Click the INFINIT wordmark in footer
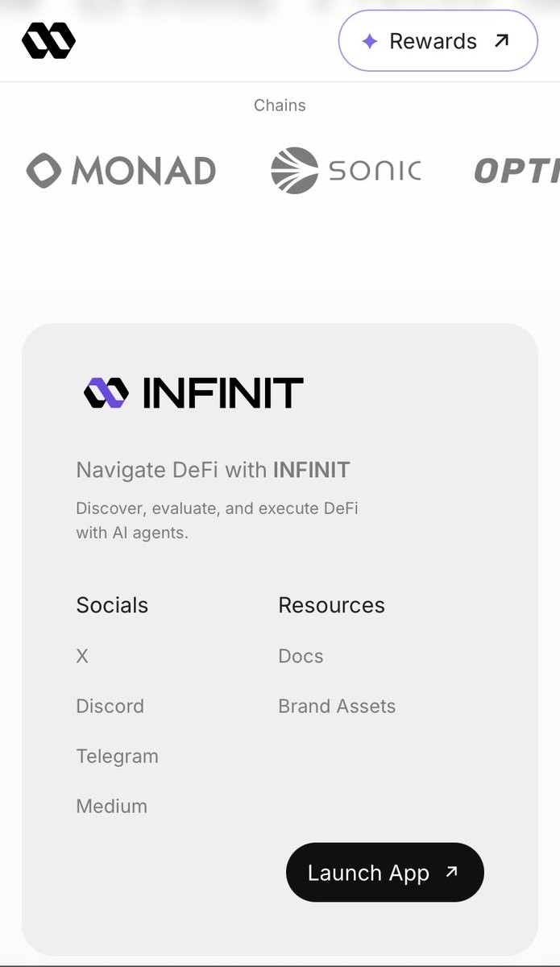The height and width of the screenshot is (967, 560). [223, 393]
